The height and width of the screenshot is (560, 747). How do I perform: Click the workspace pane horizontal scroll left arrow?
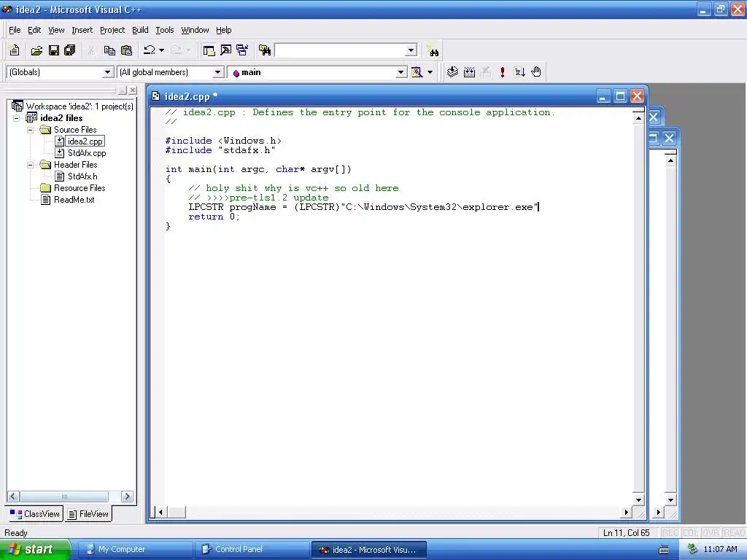tap(13, 497)
